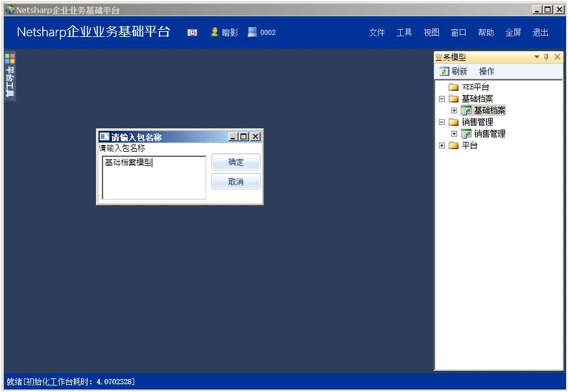
Task: Select the 销售管理 child label
Action: tap(490, 133)
